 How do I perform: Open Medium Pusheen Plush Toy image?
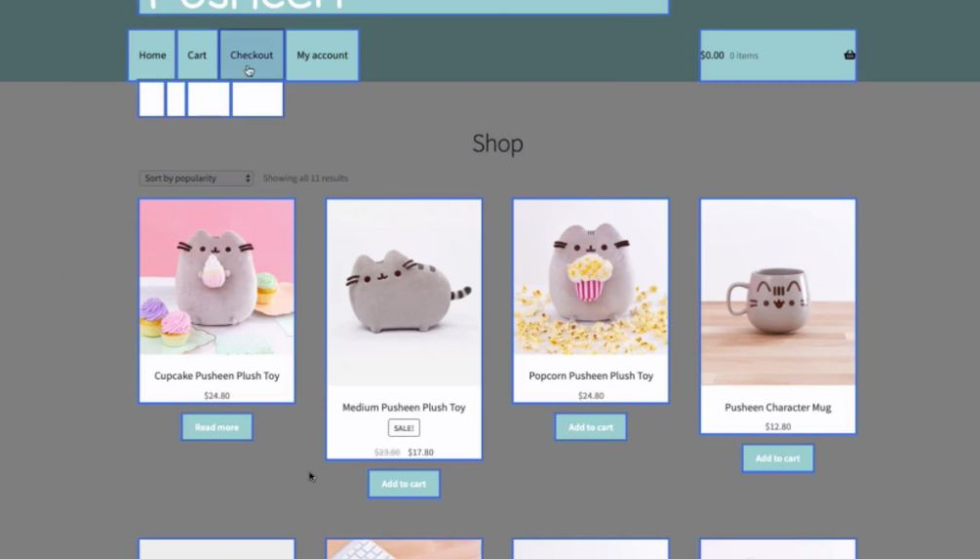[x=404, y=293]
